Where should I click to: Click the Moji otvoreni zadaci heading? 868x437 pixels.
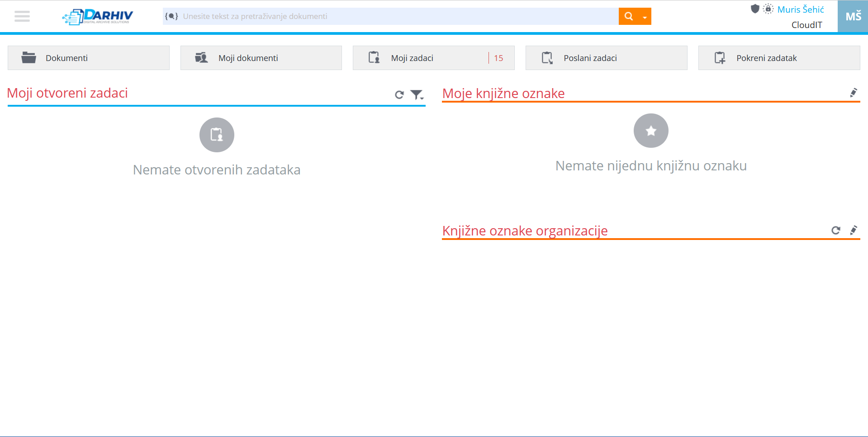point(67,93)
